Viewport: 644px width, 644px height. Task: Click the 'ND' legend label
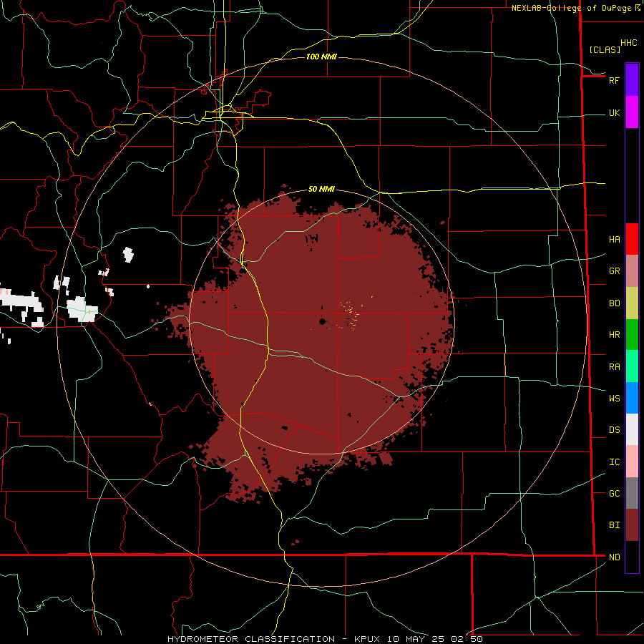tap(615, 557)
